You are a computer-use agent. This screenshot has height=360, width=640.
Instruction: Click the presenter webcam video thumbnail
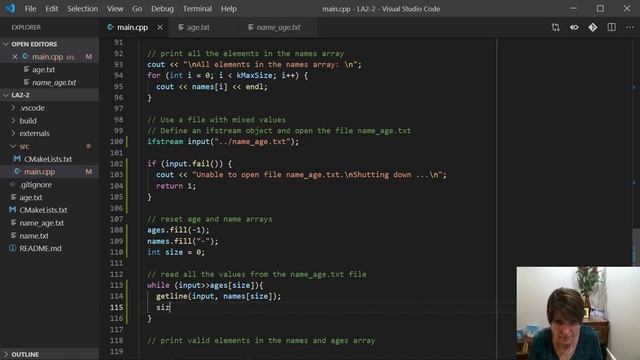[578, 313]
